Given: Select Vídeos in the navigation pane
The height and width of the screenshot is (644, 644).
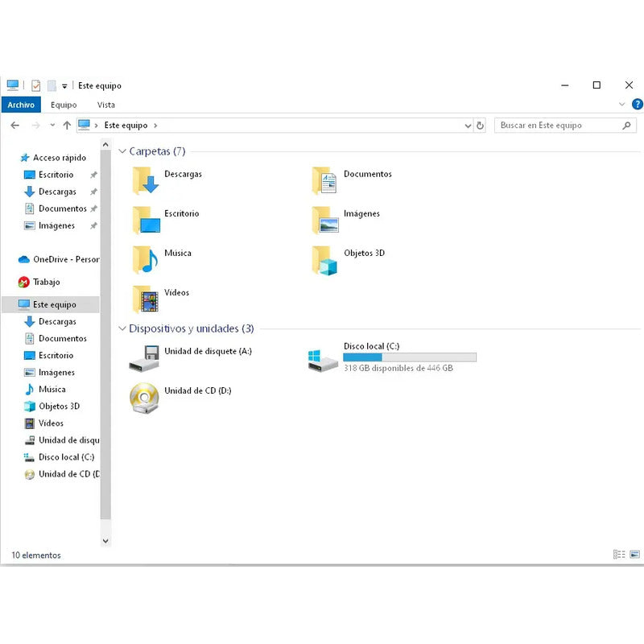Looking at the screenshot, I should click(x=51, y=423).
